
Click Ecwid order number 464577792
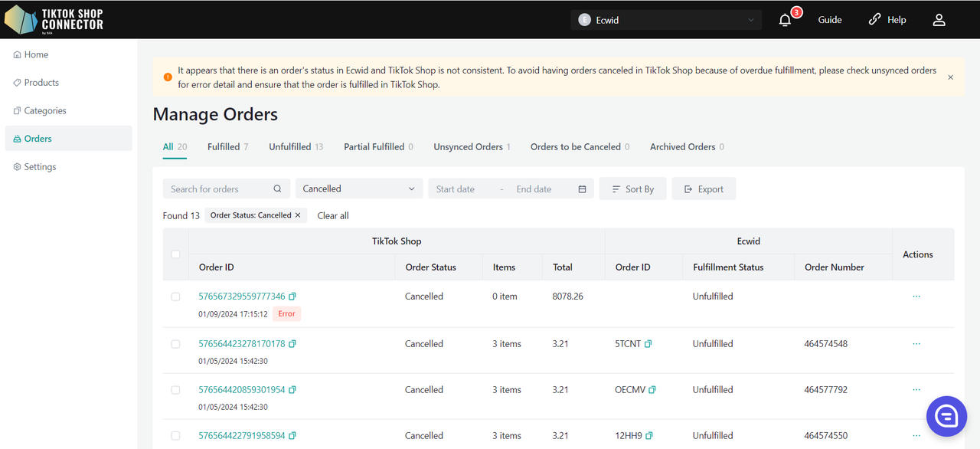pyautogui.click(x=825, y=390)
